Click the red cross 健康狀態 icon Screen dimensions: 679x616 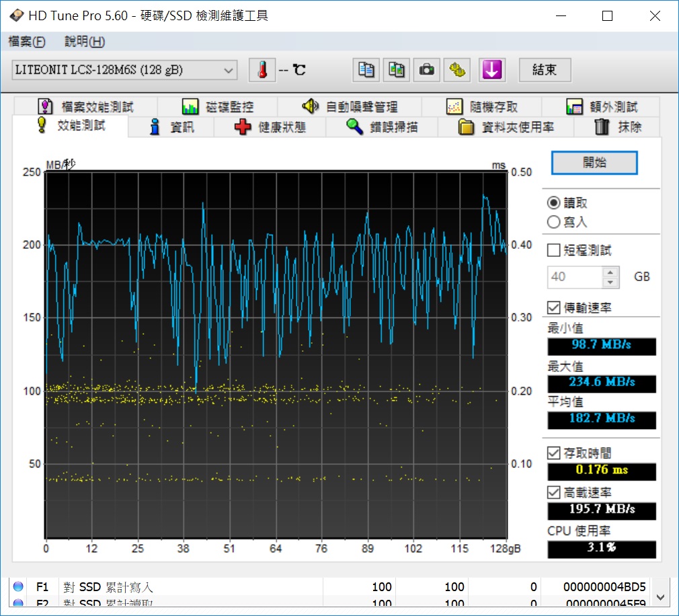(243, 127)
